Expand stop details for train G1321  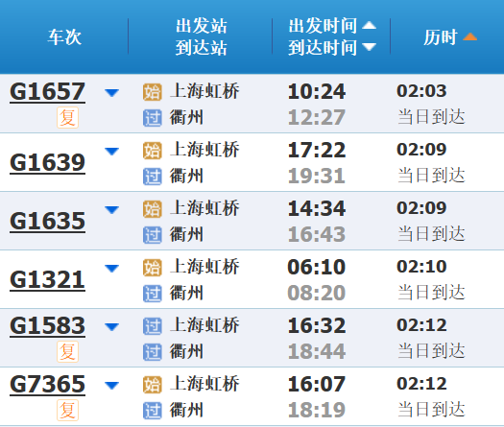112,269
